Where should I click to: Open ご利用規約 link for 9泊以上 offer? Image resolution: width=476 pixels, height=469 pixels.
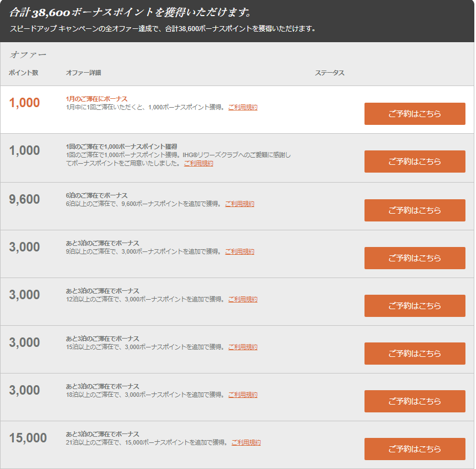coord(240,251)
